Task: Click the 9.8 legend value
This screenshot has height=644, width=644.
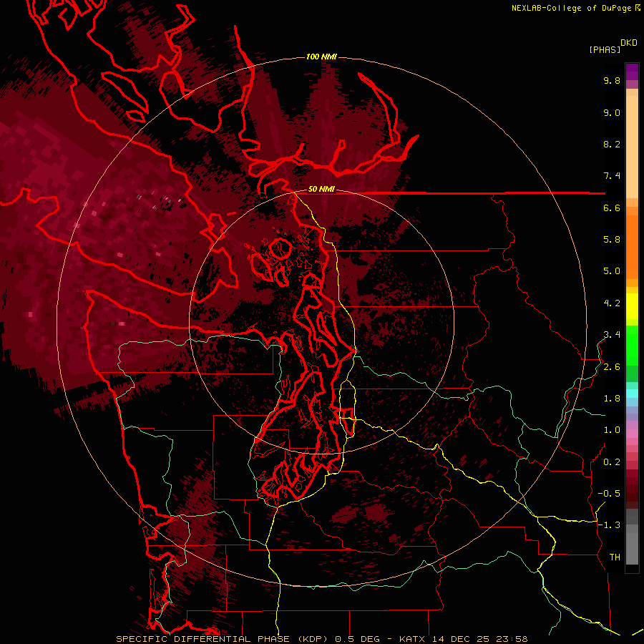Action: (612, 80)
